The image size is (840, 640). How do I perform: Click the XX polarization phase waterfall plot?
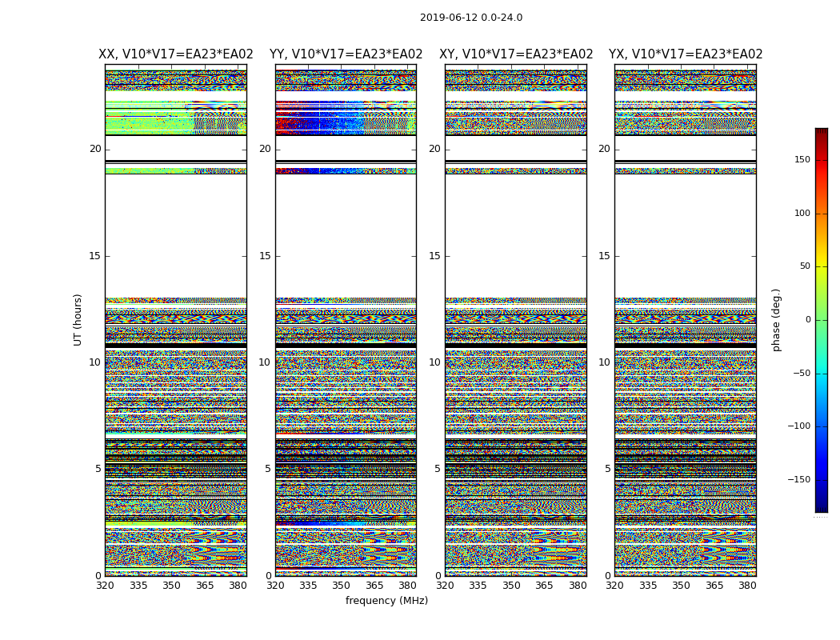click(x=176, y=320)
